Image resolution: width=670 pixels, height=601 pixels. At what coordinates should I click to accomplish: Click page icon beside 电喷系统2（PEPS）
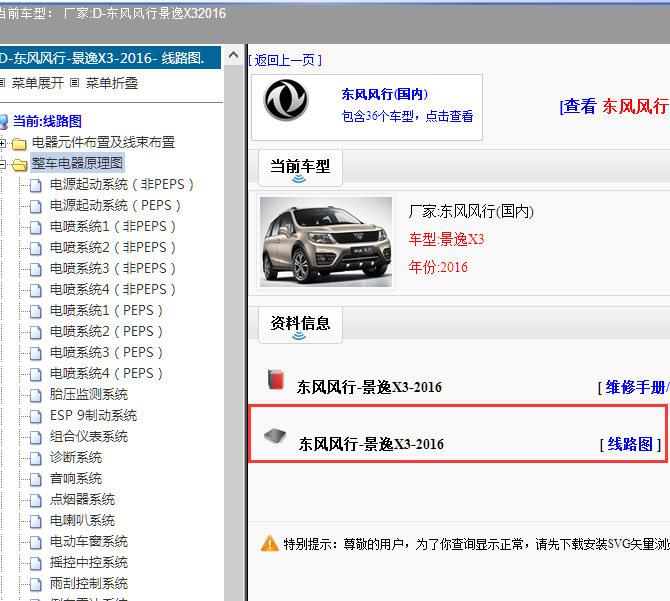35,332
